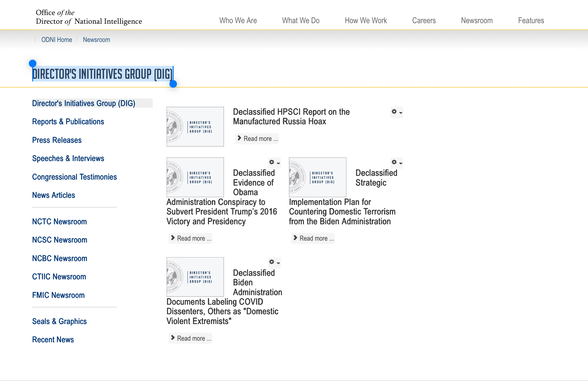
Task: Click Read more for Countering Domestic Terrorism plan
Action: (313, 238)
